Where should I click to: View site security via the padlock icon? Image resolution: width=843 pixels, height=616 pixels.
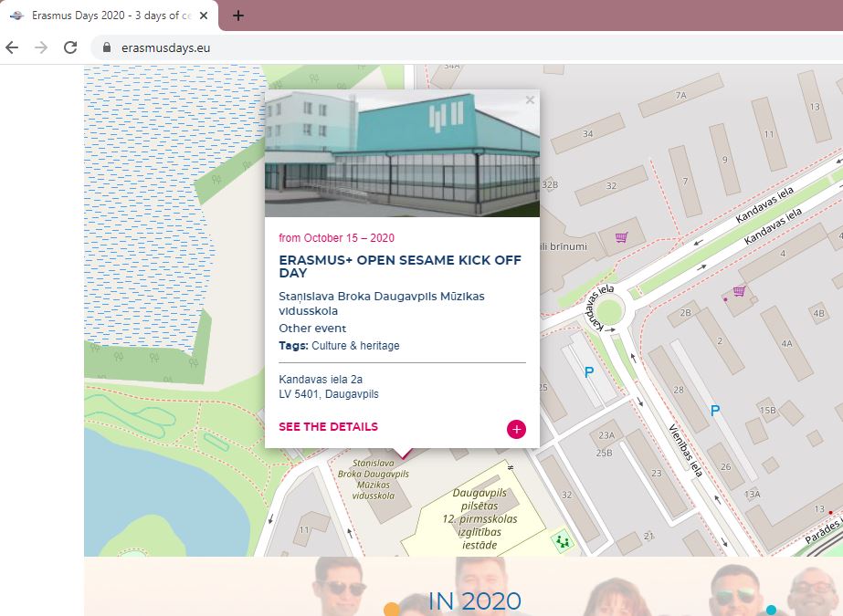point(107,47)
